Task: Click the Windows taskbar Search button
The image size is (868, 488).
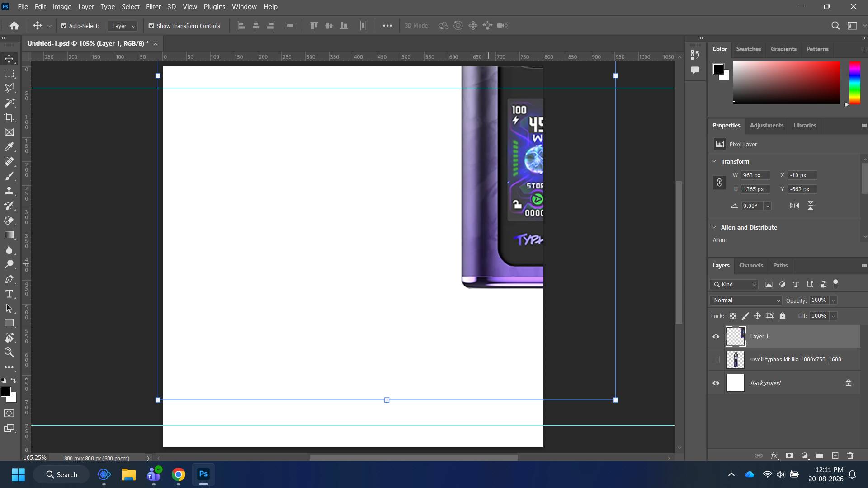Action: [x=61, y=474]
